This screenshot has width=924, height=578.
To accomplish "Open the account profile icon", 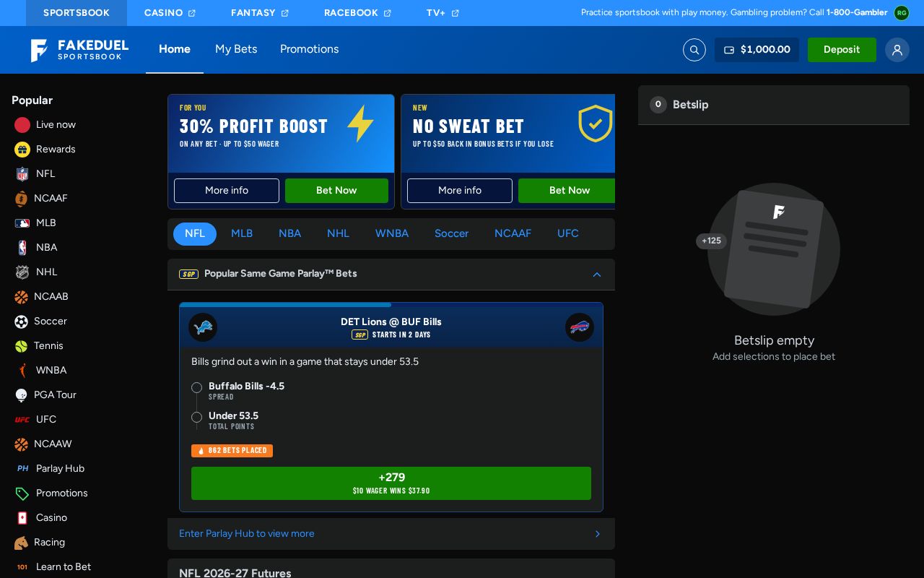I will pos(897,50).
